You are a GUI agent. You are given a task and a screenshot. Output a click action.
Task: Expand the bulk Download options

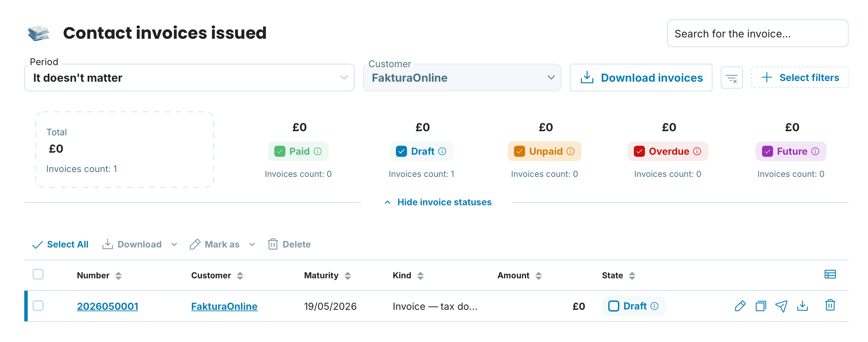pos(174,244)
